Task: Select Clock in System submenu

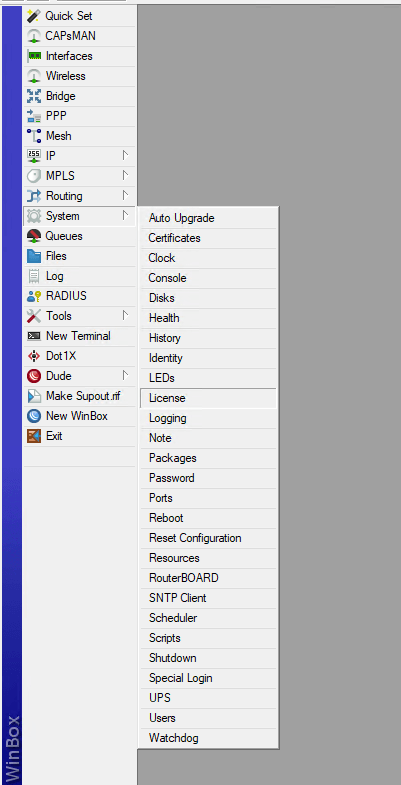Action: pyautogui.click(x=208, y=258)
